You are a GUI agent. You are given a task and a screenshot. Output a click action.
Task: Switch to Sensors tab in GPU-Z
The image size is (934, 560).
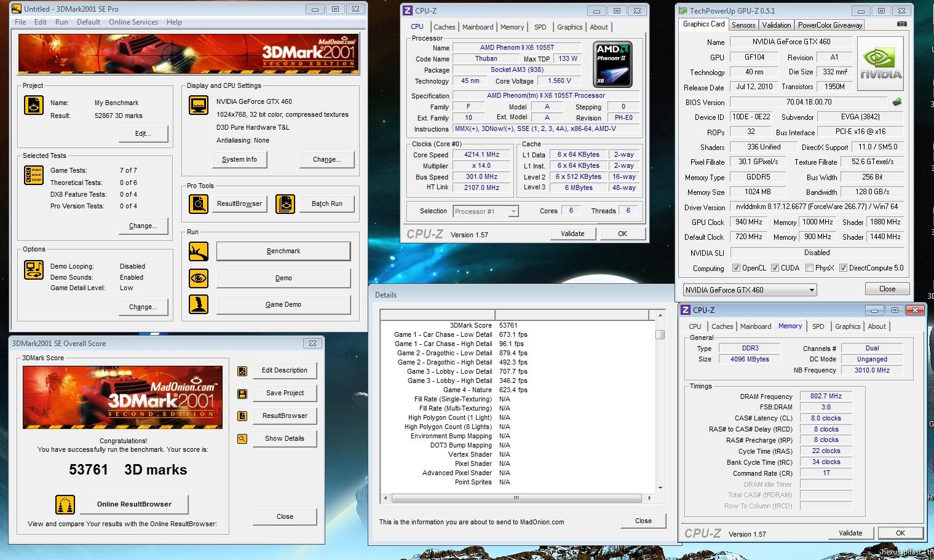(x=743, y=25)
